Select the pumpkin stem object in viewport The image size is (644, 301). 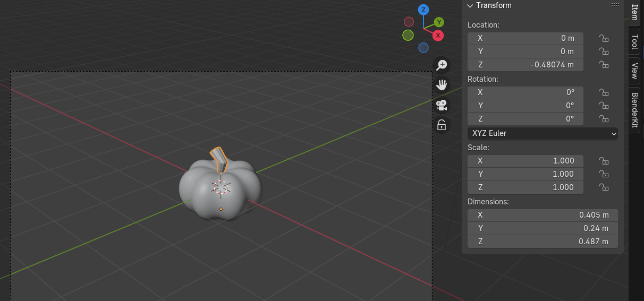point(218,159)
